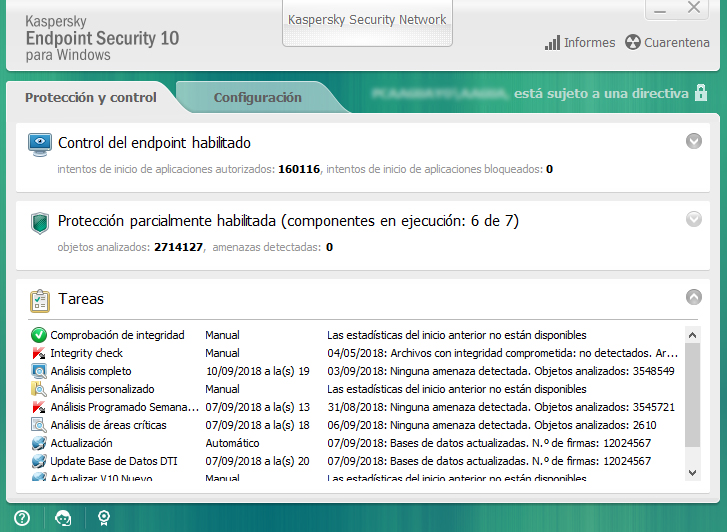Select the 'Update Base de Datos DTI' name

[114, 461]
